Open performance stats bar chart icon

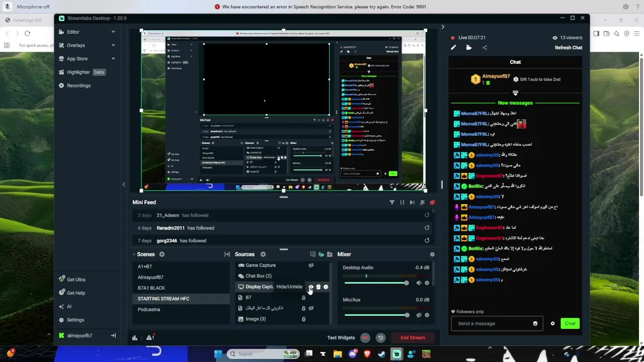[x=135, y=338]
